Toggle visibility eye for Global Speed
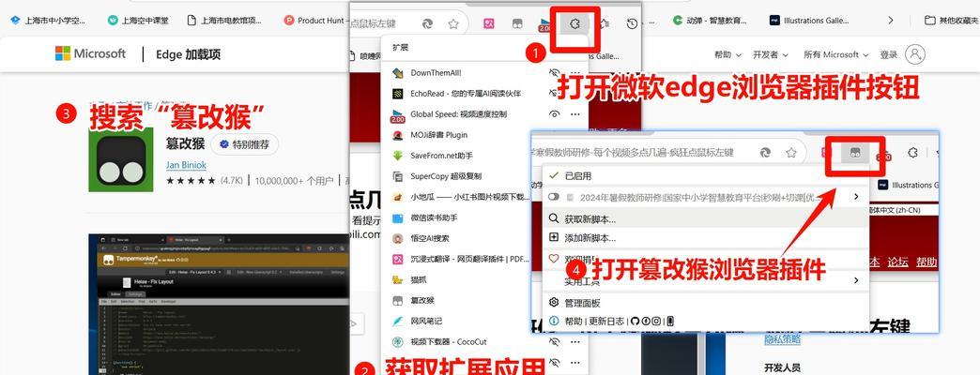 coord(554,114)
